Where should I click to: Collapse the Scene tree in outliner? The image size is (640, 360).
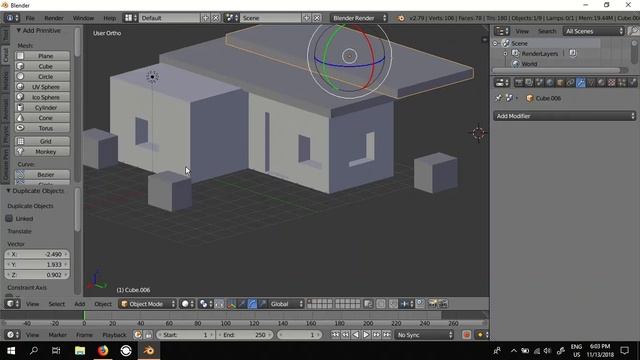click(496, 43)
